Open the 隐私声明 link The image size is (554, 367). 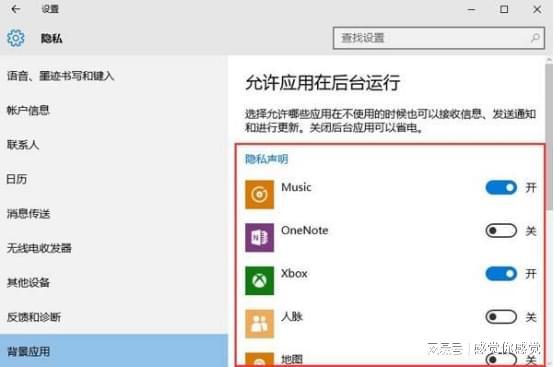266,159
